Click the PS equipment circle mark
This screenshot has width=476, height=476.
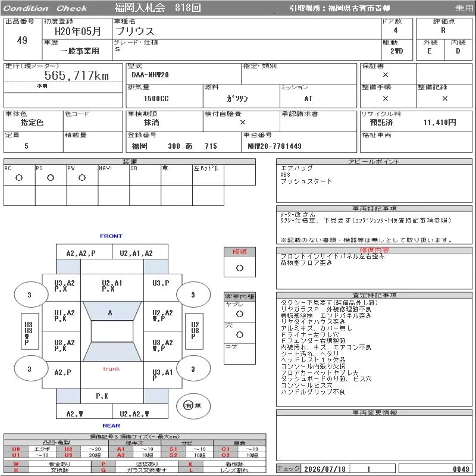point(51,178)
